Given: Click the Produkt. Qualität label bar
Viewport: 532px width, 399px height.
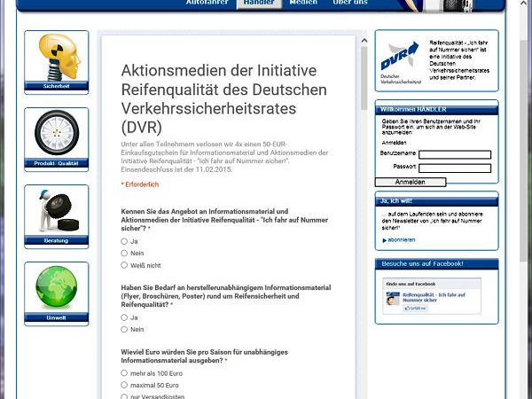Looking at the screenshot, I should coord(57,163).
